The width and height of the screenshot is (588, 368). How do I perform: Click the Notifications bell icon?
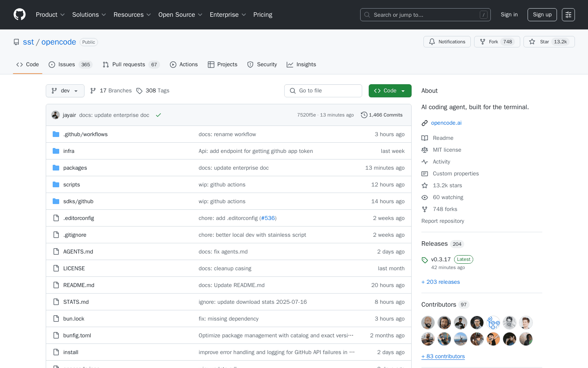(x=432, y=41)
